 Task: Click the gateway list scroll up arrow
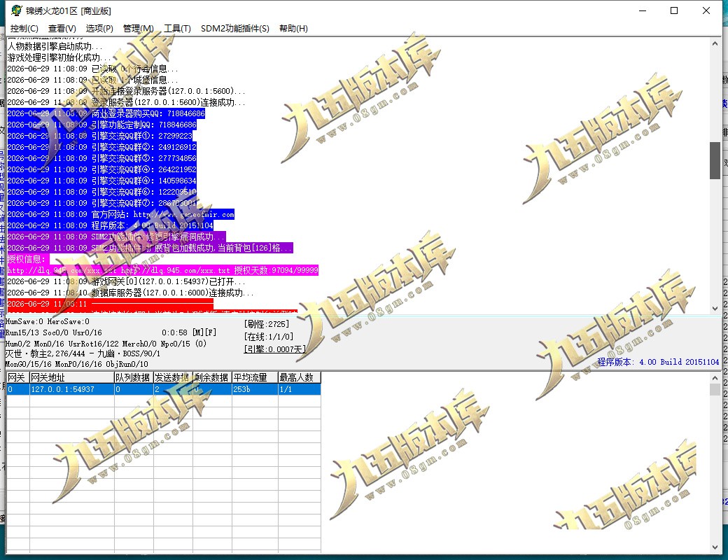(x=715, y=378)
